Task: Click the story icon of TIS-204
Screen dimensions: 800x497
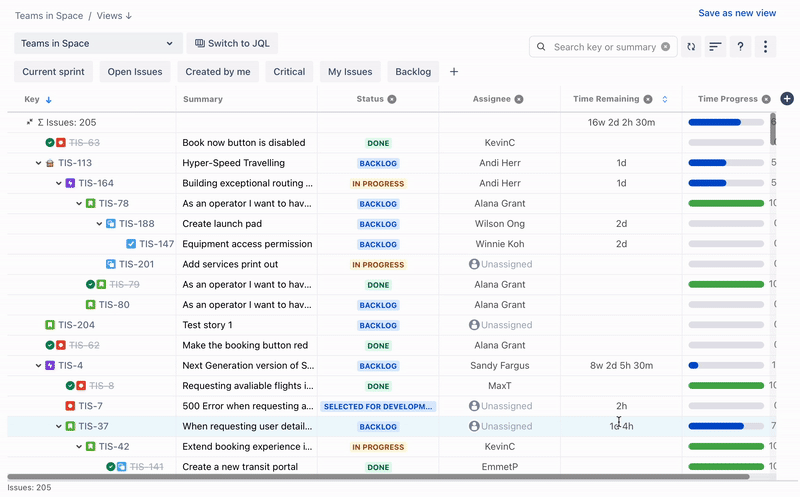Action: click(x=49, y=325)
